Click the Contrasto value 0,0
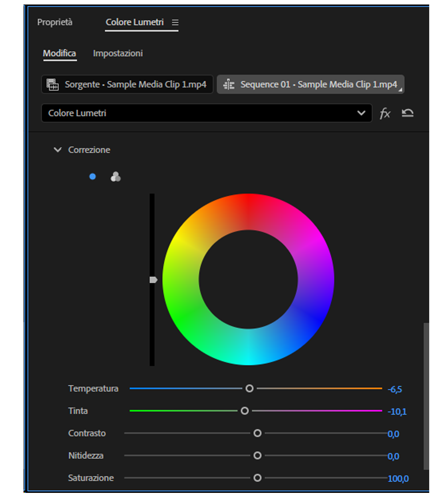Image resolution: width=448 pixels, height=497 pixels. (393, 434)
